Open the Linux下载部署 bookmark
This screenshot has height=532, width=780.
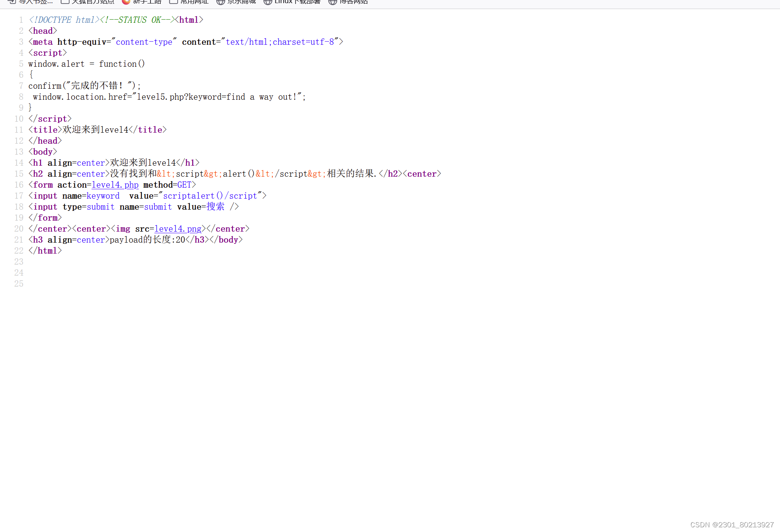(292, 2)
